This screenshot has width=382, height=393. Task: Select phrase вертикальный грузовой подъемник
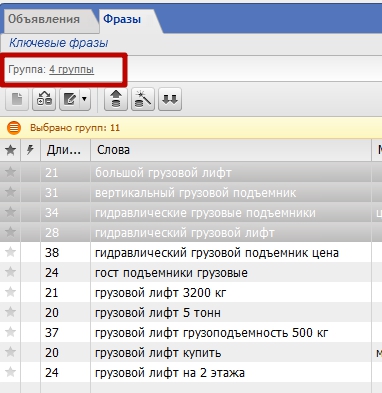pyautogui.click(x=195, y=193)
